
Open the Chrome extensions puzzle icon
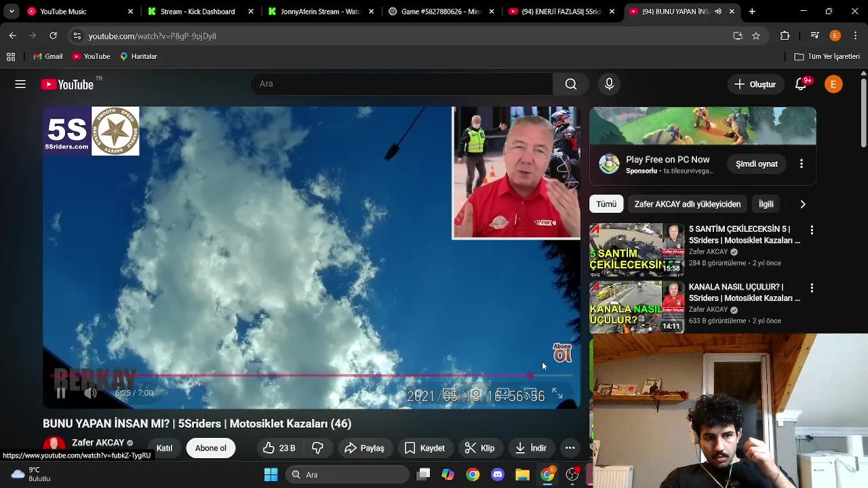[x=785, y=36]
